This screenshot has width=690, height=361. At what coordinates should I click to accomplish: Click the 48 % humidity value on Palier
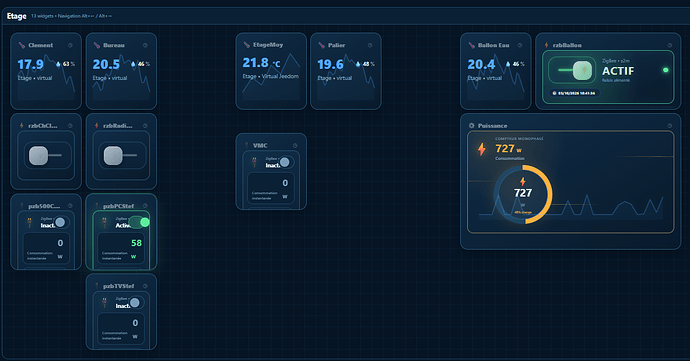[369, 64]
